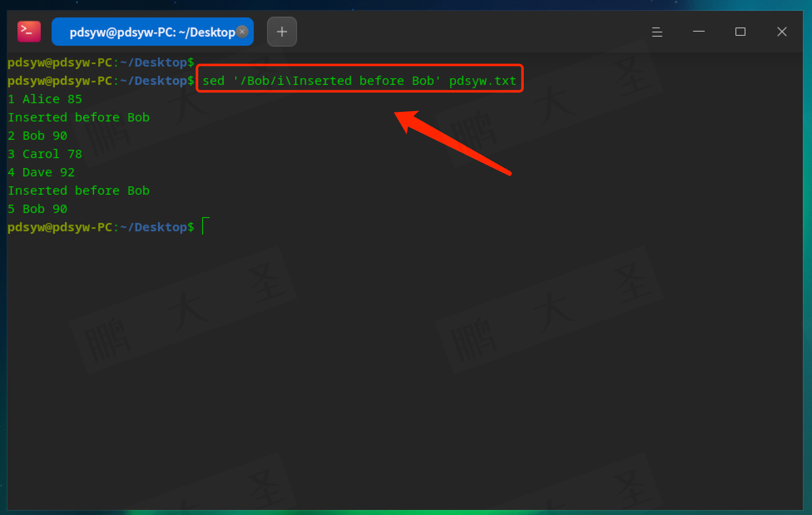
Task: Close the terminal window
Action: tap(782, 32)
